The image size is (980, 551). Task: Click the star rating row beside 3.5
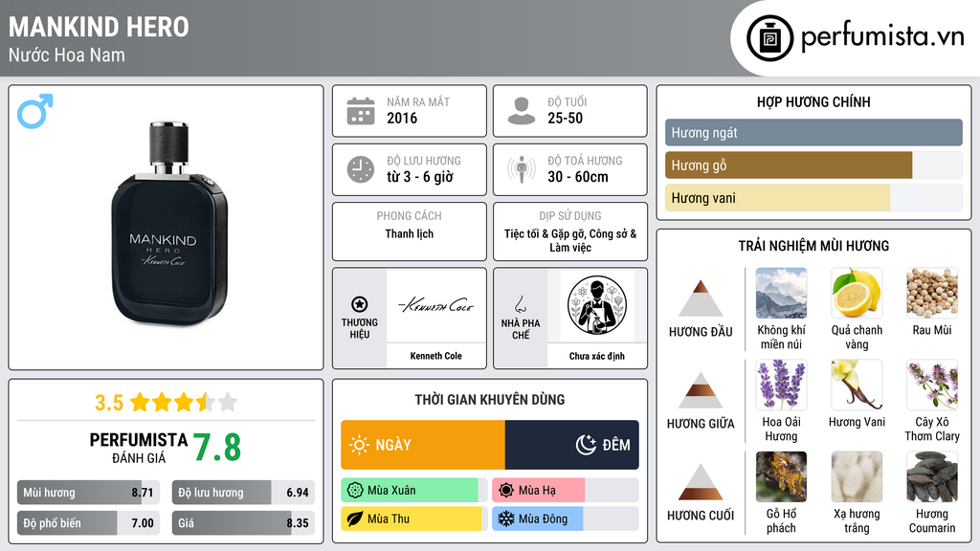(x=184, y=403)
